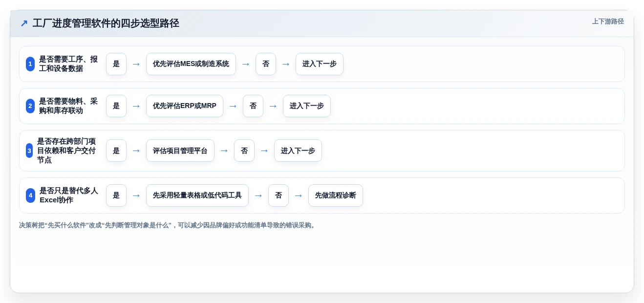
Task: Click the question 是否存在跨部门项目依赖和客户交付节点
Action: click(x=66, y=151)
